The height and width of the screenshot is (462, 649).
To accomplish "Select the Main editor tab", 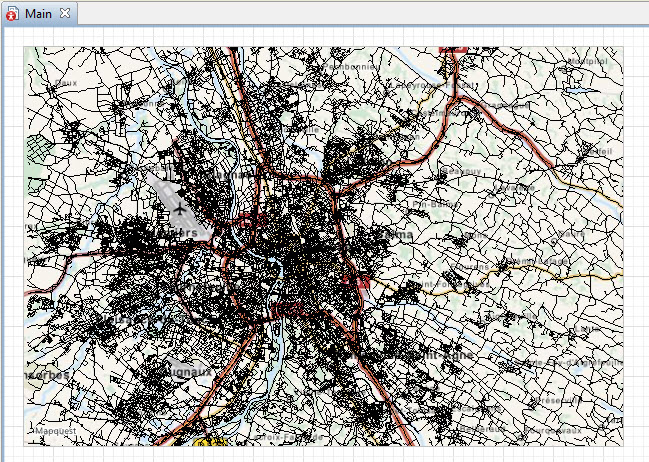I will point(39,14).
